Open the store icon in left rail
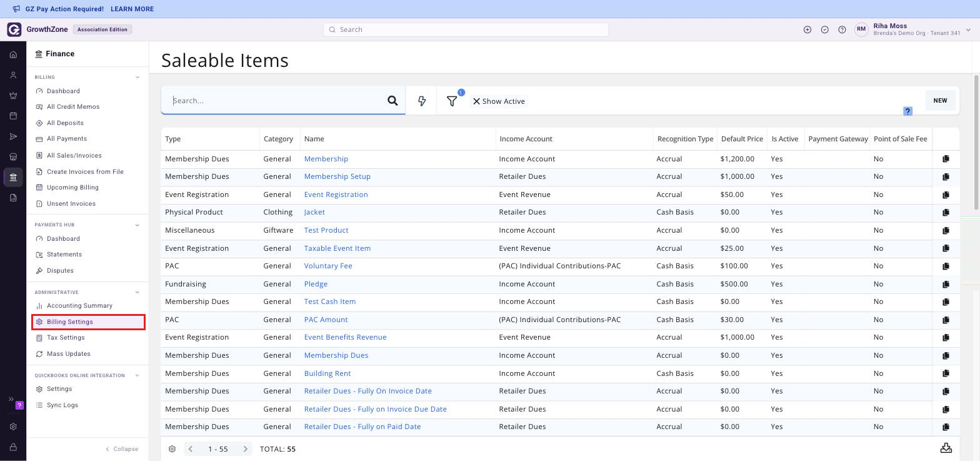Screen dimensions: 980x461 coord(13,157)
